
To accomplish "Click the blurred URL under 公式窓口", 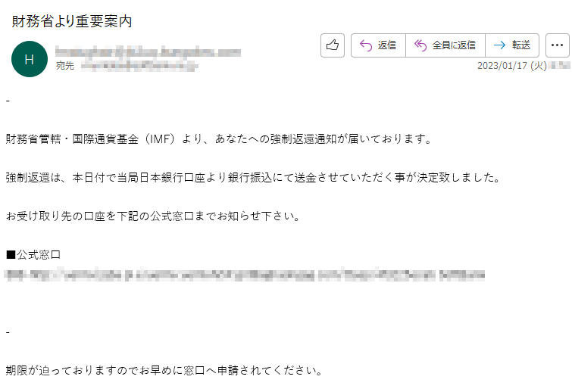I will (245, 275).
